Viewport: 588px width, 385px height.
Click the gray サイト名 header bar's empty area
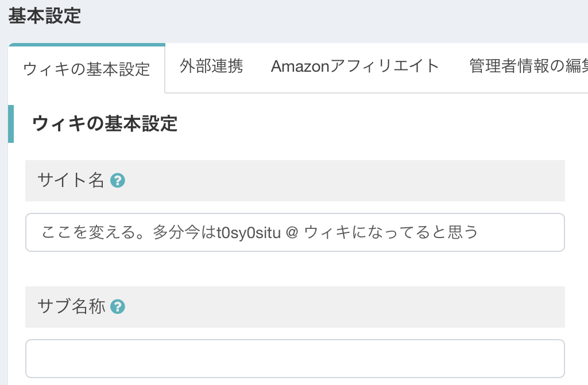pyautogui.click(x=345, y=181)
